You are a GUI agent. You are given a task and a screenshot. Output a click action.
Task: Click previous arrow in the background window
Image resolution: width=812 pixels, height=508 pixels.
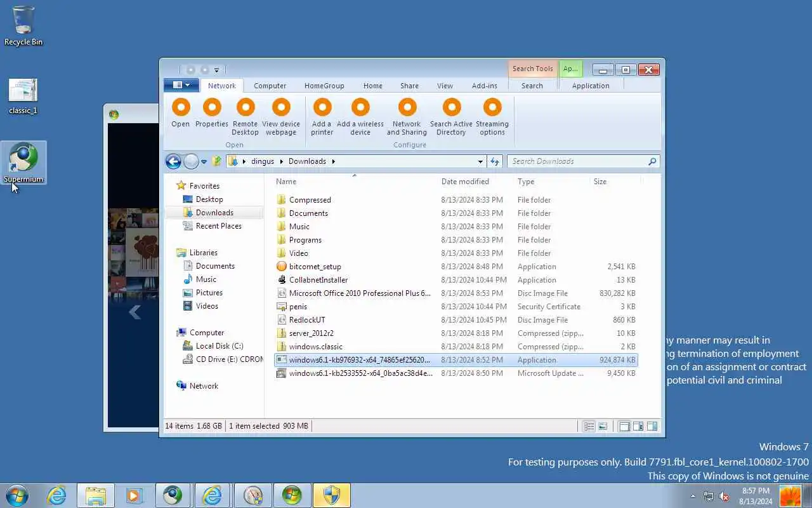(134, 312)
